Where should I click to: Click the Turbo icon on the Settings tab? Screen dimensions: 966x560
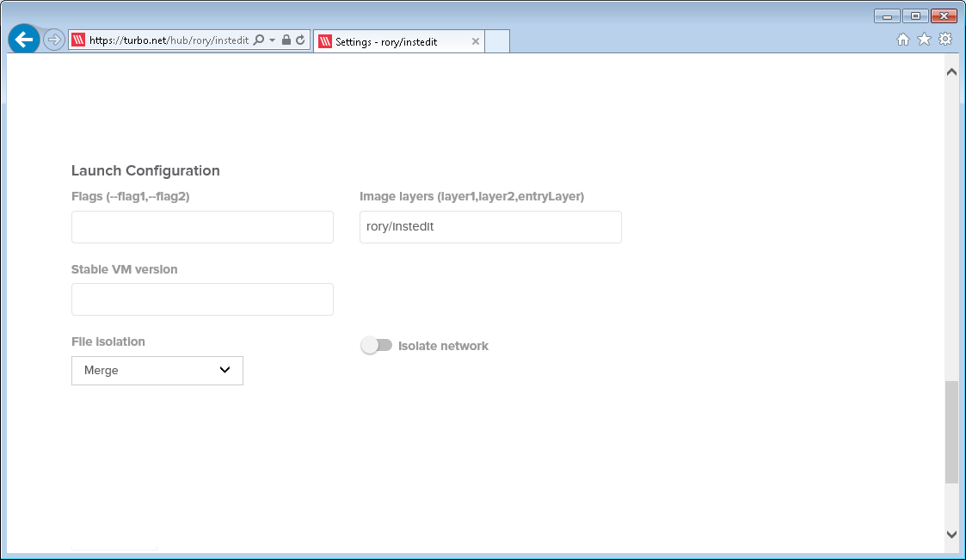(325, 40)
